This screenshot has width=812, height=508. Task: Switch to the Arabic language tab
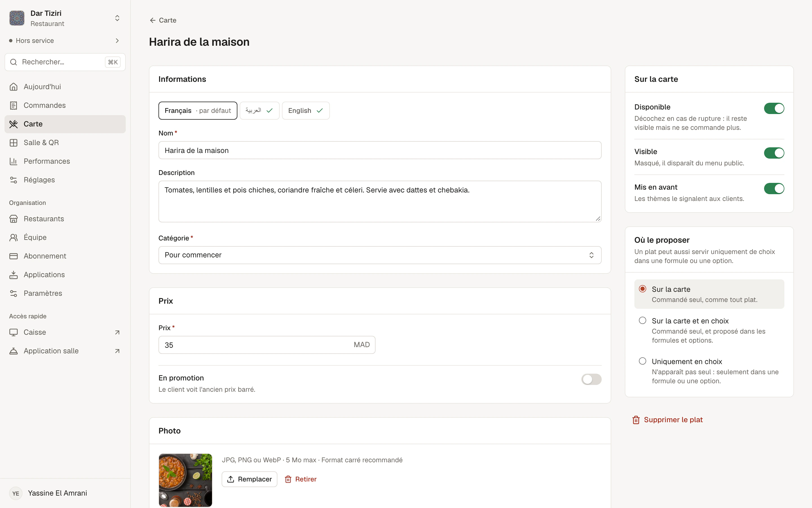click(x=259, y=111)
